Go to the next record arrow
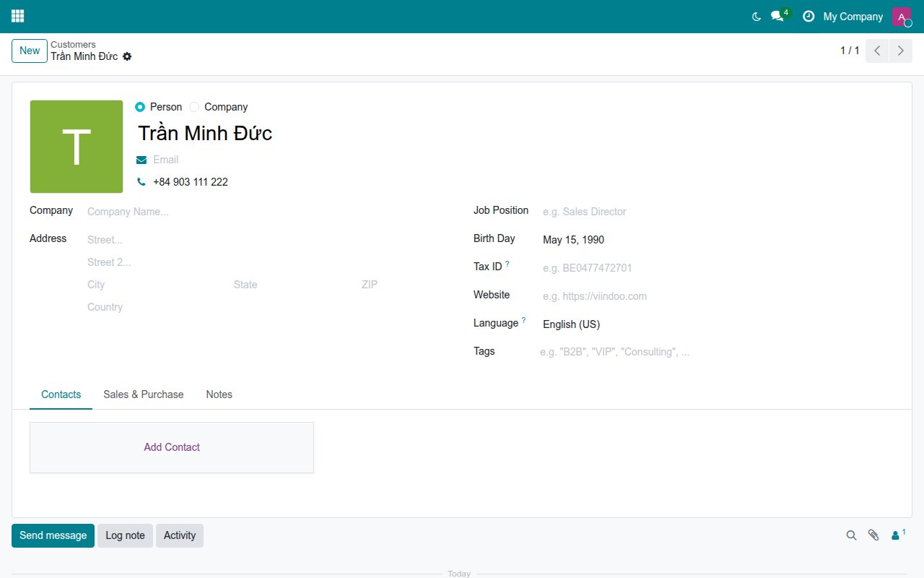 coord(900,51)
